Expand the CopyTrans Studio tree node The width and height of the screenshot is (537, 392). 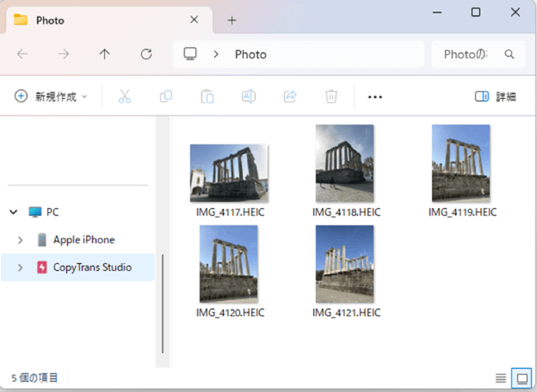21,268
